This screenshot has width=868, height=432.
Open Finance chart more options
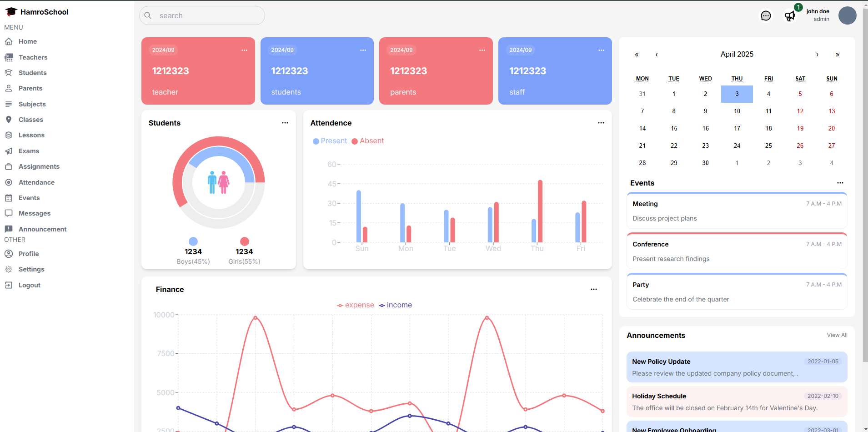pyautogui.click(x=594, y=289)
